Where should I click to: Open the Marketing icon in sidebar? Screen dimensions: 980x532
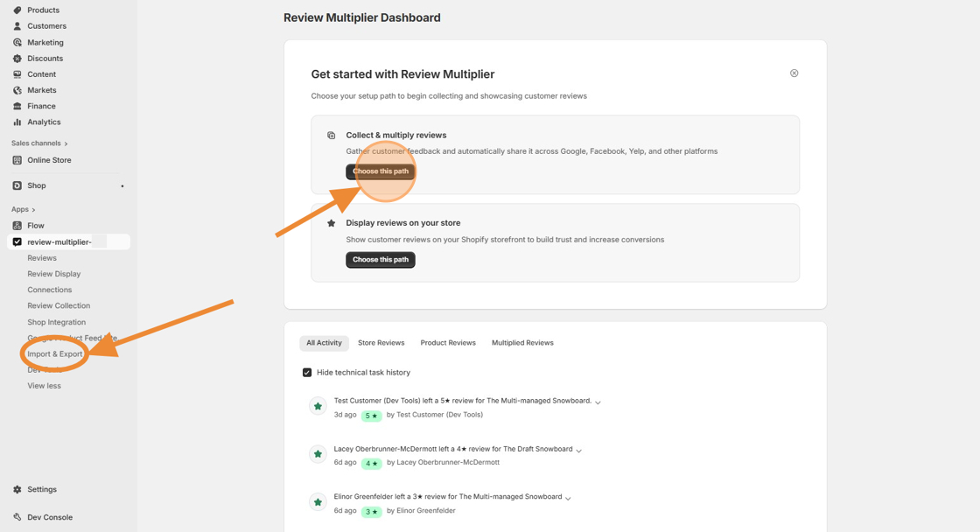(x=17, y=43)
